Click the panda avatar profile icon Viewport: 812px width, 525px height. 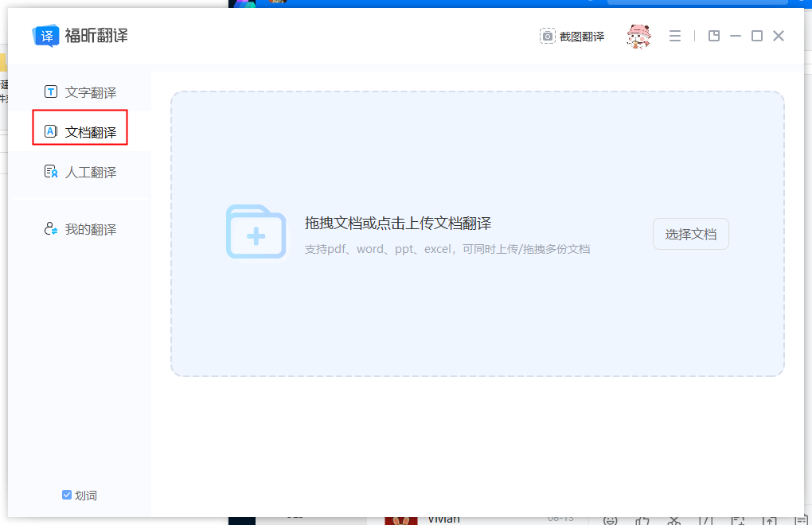tap(638, 35)
